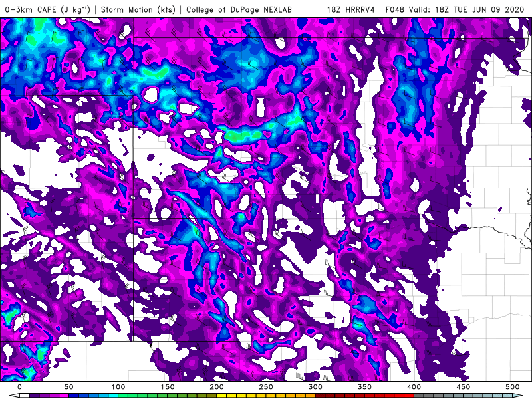Click the 'F048 Valid: 18Z TUE JUN 09 2020' text
This screenshot has height=399, width=532.
point(455,9)
